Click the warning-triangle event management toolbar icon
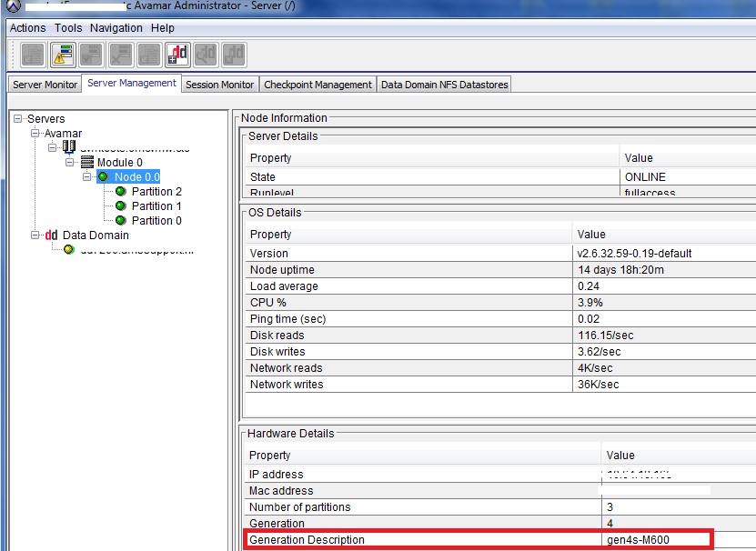The height and width of the screenshot is (551, 756). click(x=62, y=55)
